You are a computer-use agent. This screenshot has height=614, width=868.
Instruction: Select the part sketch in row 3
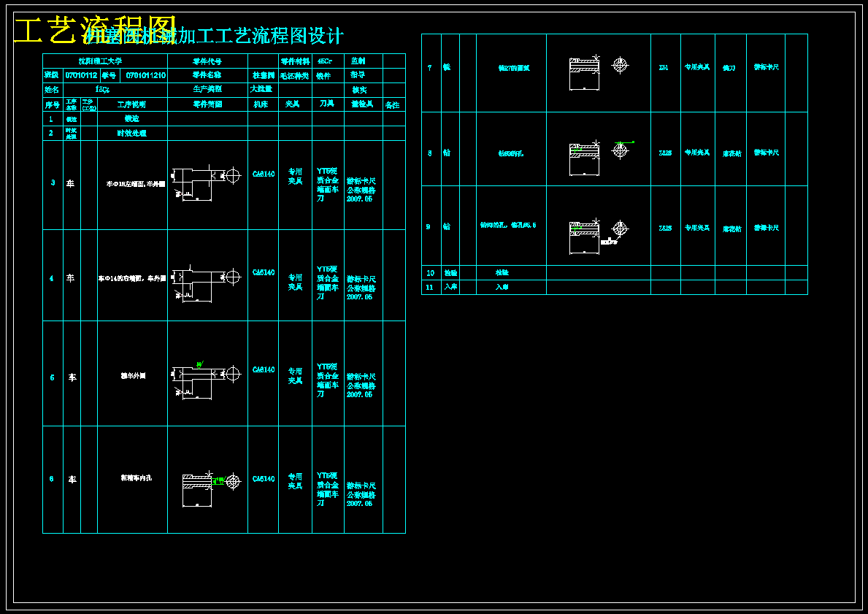206,183
